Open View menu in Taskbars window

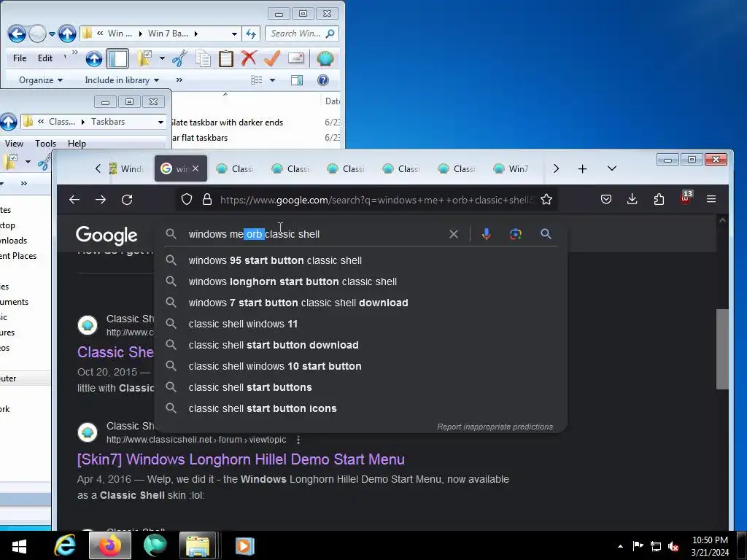point(14,144)
